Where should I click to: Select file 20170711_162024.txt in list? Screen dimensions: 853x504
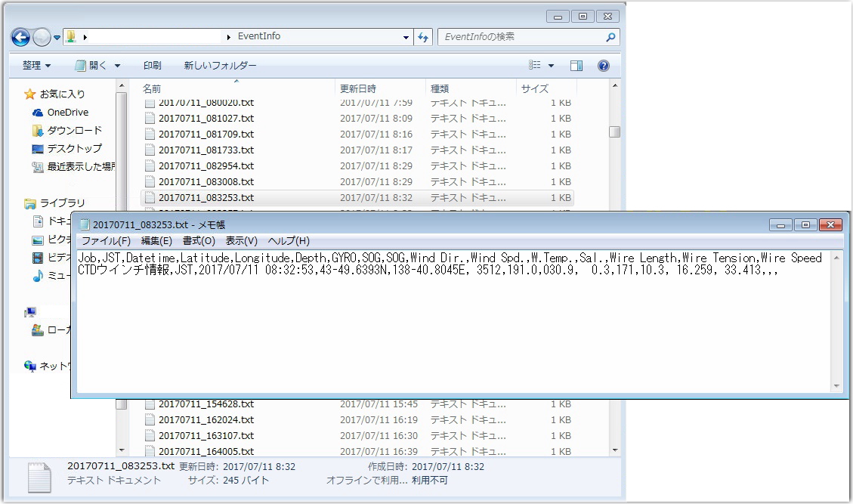[206, 420]
